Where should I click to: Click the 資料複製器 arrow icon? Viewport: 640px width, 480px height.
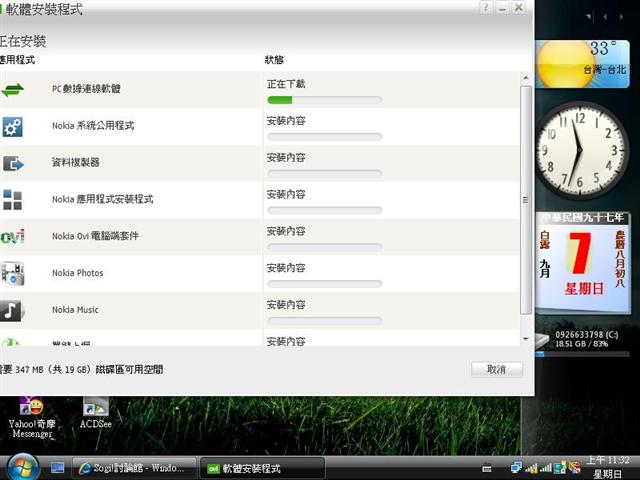13,164
